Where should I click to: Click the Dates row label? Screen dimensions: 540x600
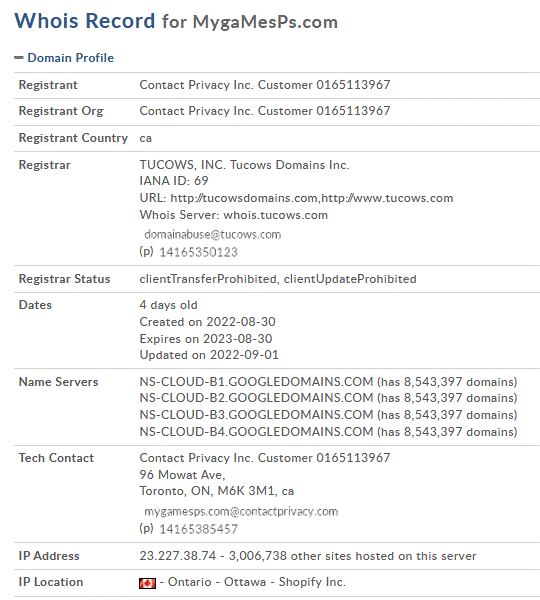(35, 305)
